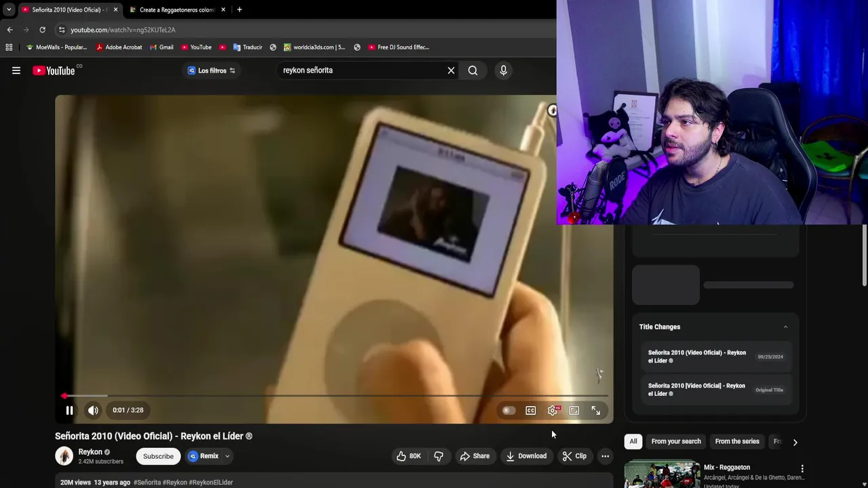Reload the current page
This screenshot has width=868, height=488.
click(x=42, y=30)
